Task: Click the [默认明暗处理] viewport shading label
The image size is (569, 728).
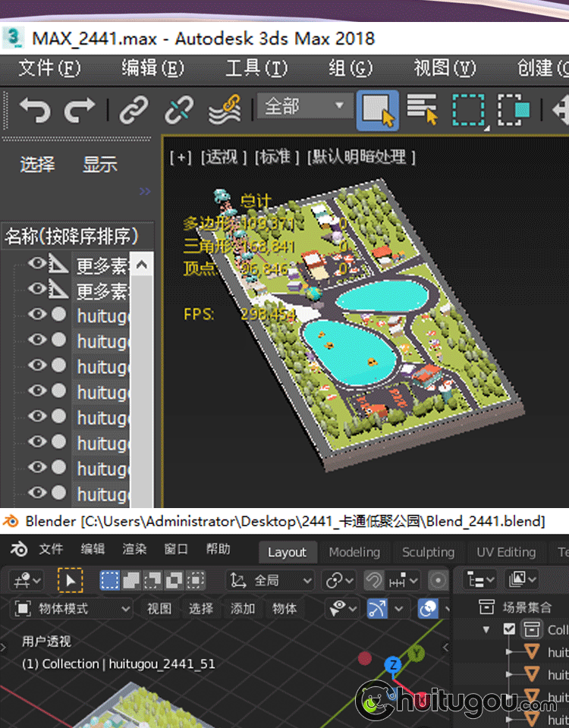Action: pyautogui.click(x=361, y=157)
